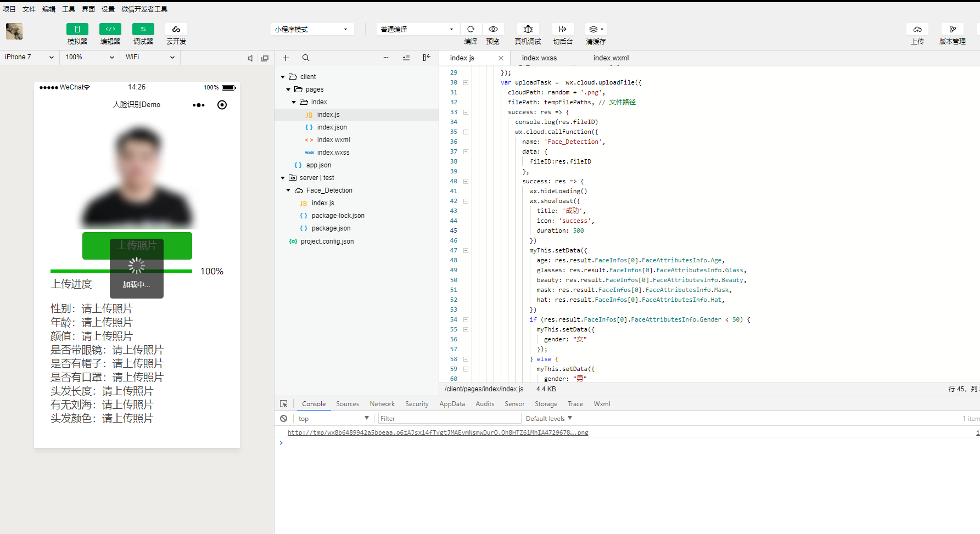Open the Network tab in devtools

pos(382,404)
